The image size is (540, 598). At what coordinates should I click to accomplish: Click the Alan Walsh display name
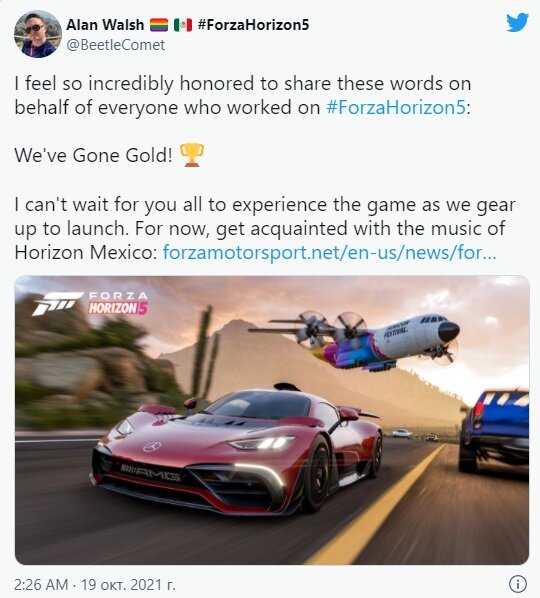coord(105,25)
